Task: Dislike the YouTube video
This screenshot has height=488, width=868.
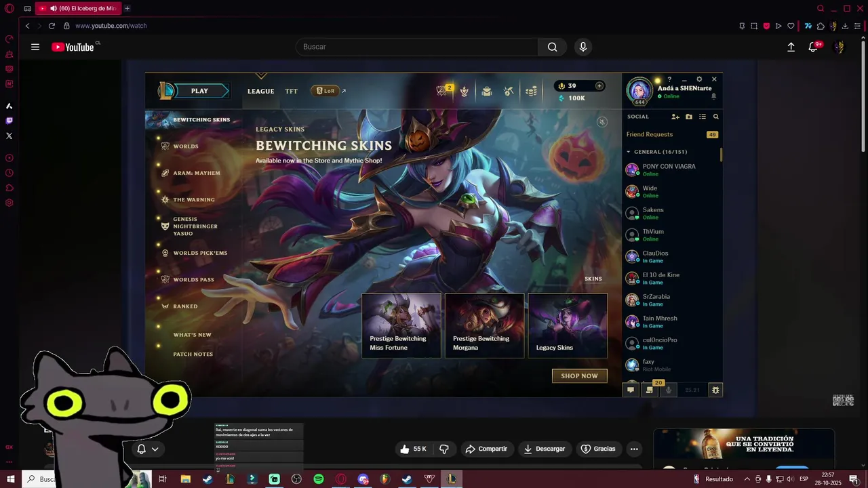Action: 444,449
